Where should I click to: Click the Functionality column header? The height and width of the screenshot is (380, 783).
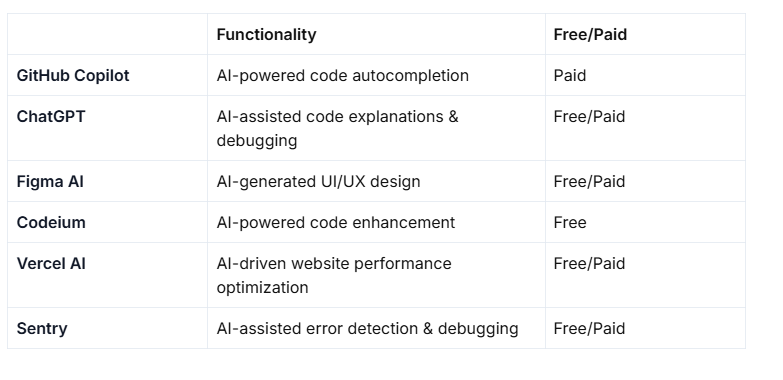(266, 34)
